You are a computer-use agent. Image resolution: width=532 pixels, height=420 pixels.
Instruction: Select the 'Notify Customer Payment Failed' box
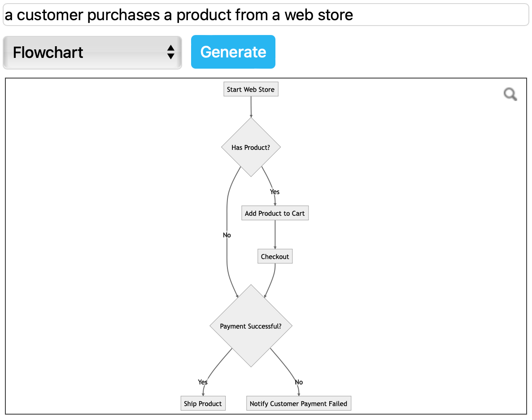click(298, 403)
